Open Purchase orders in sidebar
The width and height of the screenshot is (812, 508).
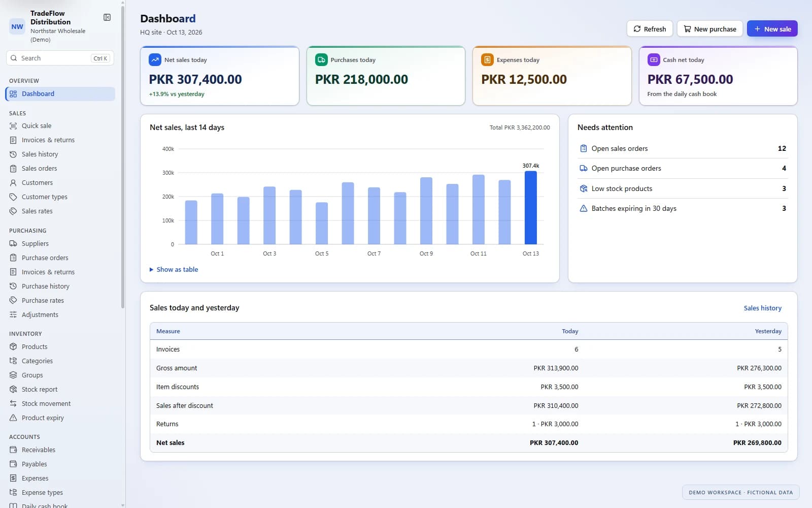coord(60,258)
